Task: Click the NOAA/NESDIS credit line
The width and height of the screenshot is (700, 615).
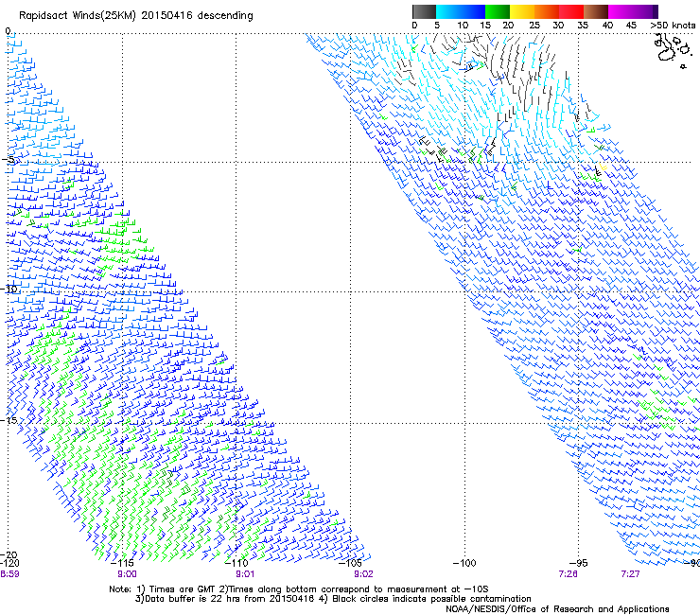Action: point(557,608)
